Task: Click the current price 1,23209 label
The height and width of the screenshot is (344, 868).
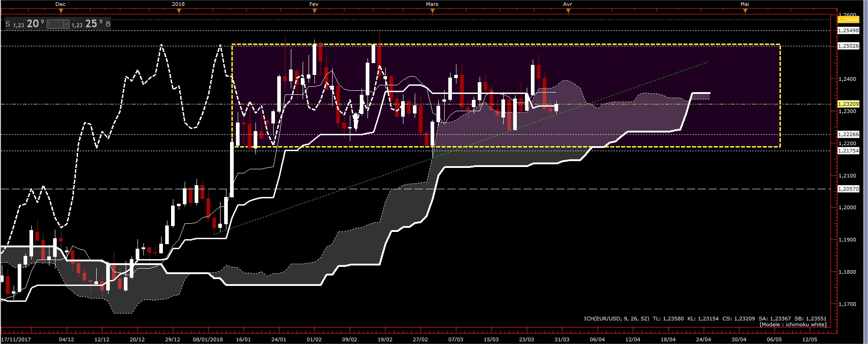Action: [848, 104]
